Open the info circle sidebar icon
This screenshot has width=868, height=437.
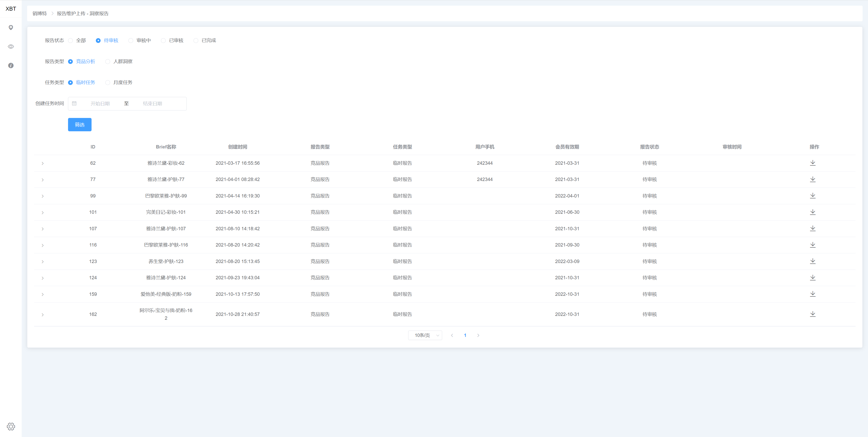click(11, 65)
